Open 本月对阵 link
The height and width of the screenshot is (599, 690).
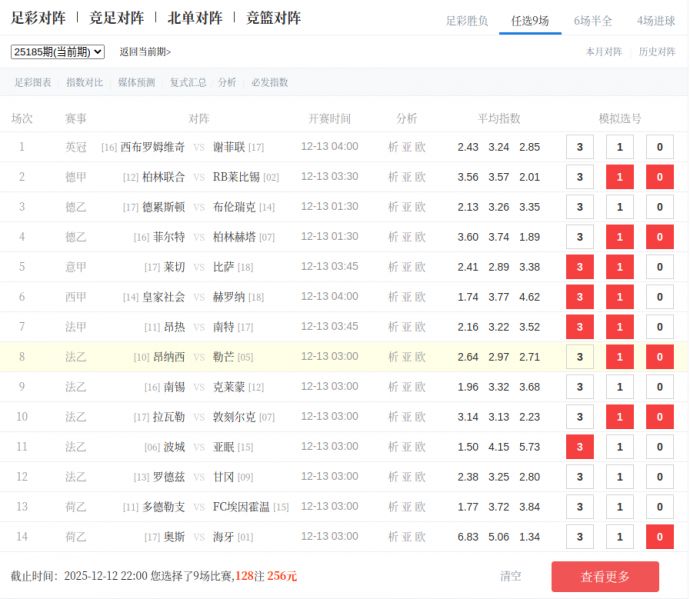(603, 52)
